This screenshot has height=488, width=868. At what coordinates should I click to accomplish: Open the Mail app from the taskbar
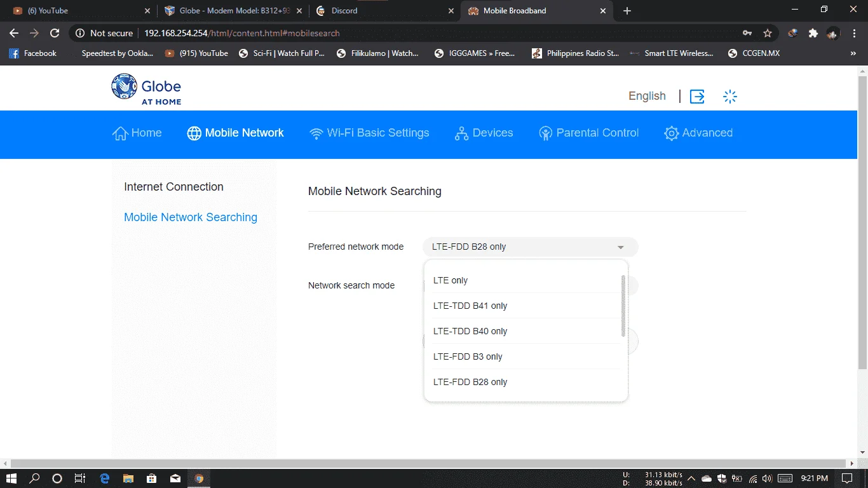pyautogui.click(x=175, y=478)
